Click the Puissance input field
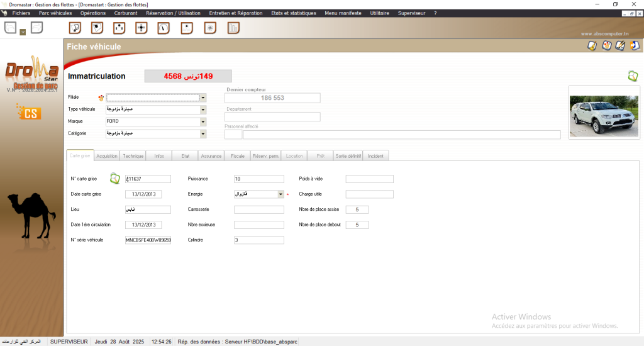The width and height of the screenshot is (644, 346). pyautogui.click(x=258, y=179)
